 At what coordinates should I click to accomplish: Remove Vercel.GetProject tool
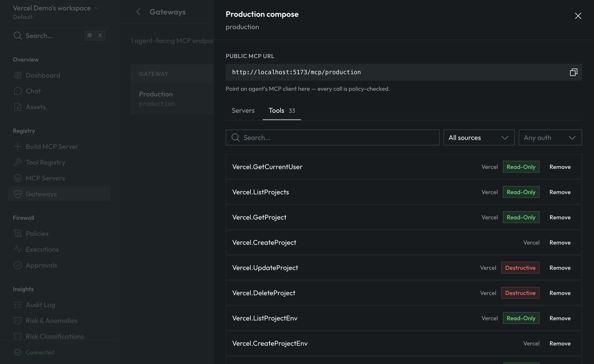coord(560,217)
